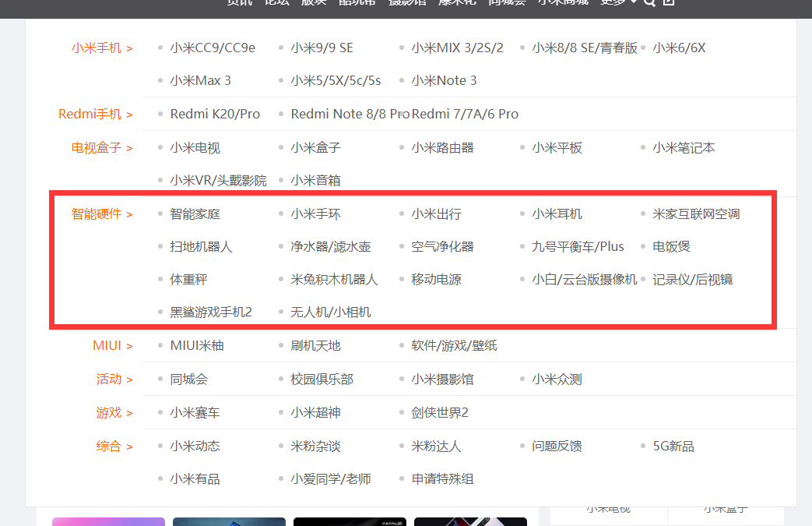Open 小米MIX 3/2S/2 board
Screen dimensions: 812x526
(457, 48)
